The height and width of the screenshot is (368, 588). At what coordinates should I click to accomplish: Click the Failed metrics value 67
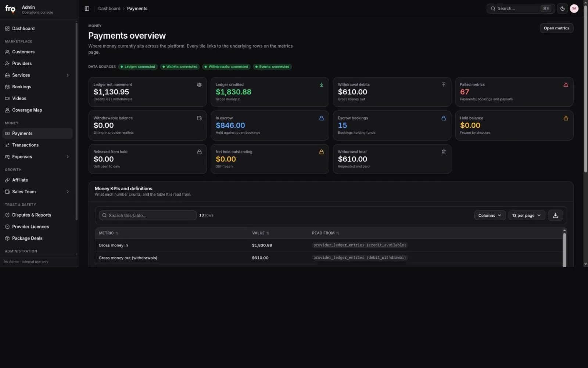pyautogui.click(x=465, y=92)
